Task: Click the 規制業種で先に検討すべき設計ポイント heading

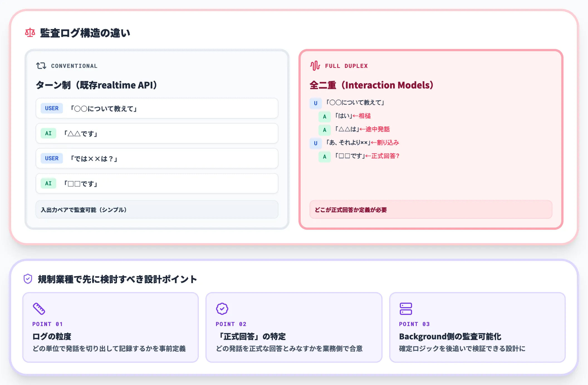Action: point(117,279)
